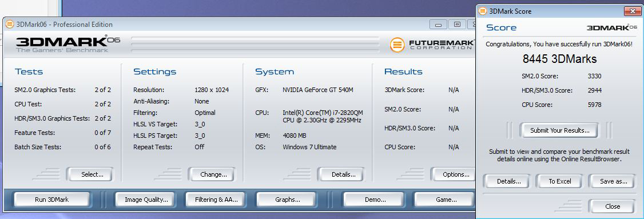The image size is (644, 219).
Task: Click the Tests section heading
Action: (29, 71)
